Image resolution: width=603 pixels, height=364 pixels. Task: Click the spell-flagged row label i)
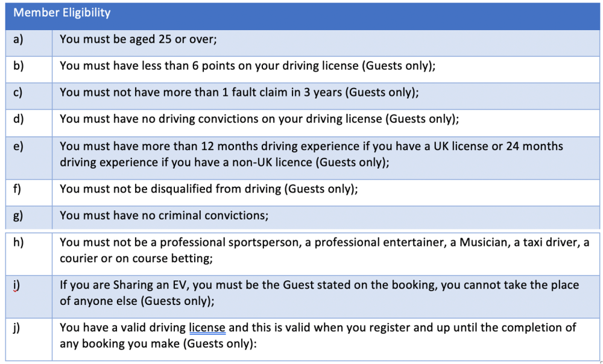(x=16, y=285)
